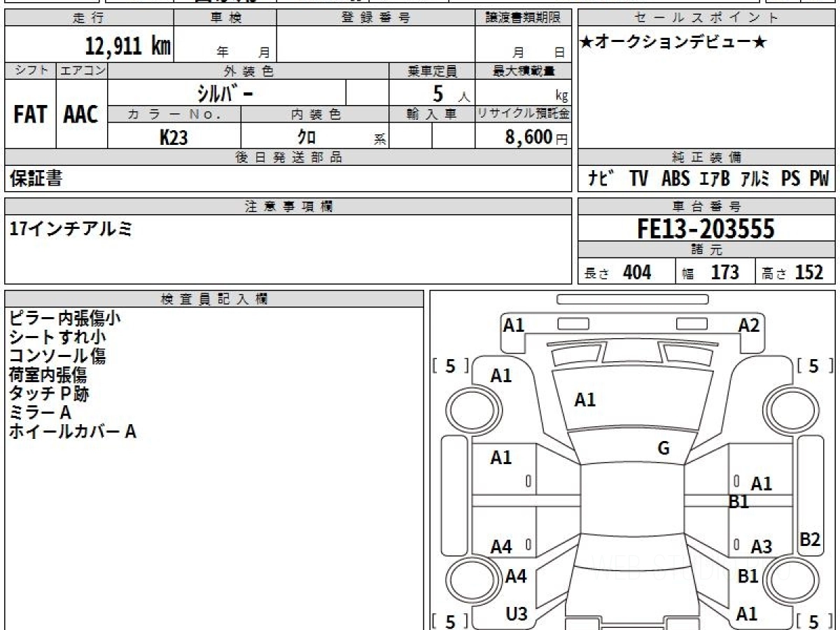Click the A3 mark on the car diagram
840x630 pixels.
[x=761, y=547]
